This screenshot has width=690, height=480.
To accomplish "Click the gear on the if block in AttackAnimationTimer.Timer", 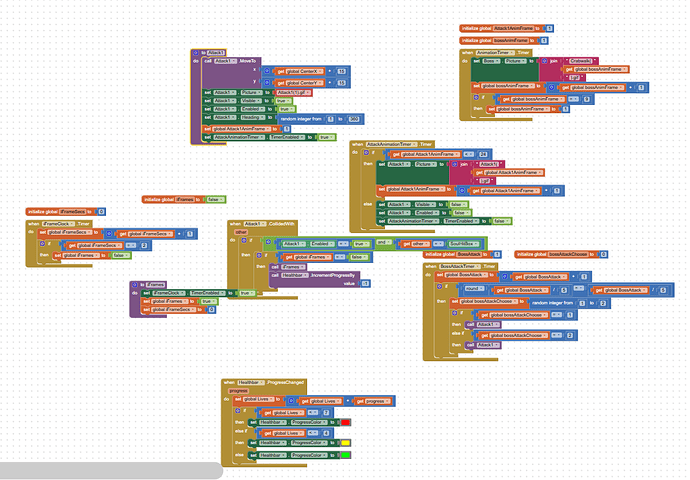I will point(368,153).
